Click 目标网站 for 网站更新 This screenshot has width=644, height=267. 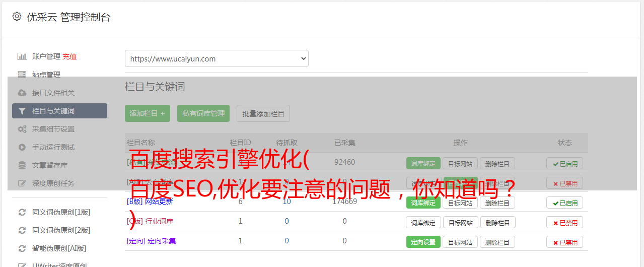[x=460, y=203]
